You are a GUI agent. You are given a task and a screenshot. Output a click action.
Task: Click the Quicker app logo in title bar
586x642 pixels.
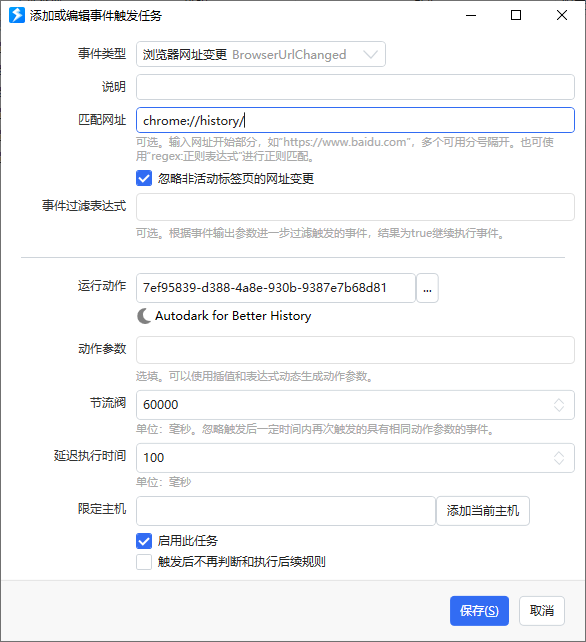pyautogui.click(x=17, y=16)
